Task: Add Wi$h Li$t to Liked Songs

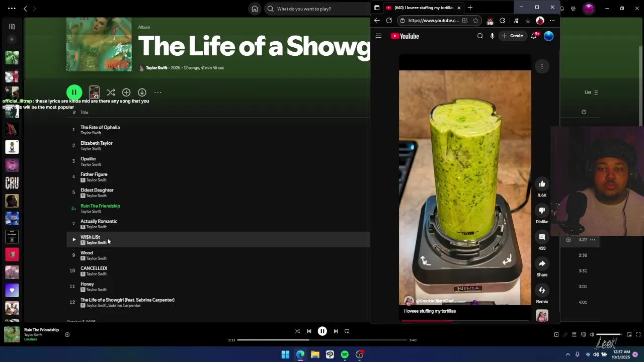Action: tap(569, 240)
